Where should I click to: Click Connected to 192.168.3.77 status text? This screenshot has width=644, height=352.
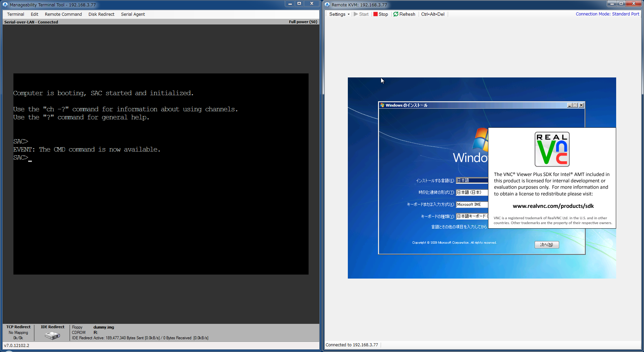(x=352, y=345)
